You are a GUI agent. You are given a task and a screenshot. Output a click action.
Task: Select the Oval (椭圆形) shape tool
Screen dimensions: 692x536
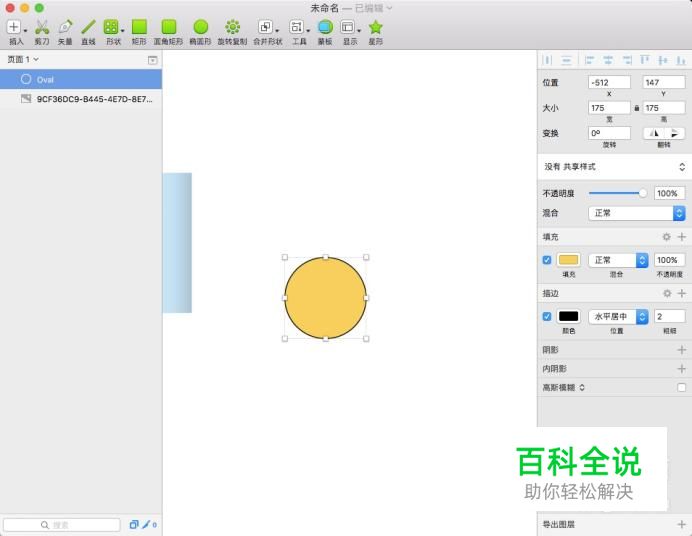tap(200, 29)
